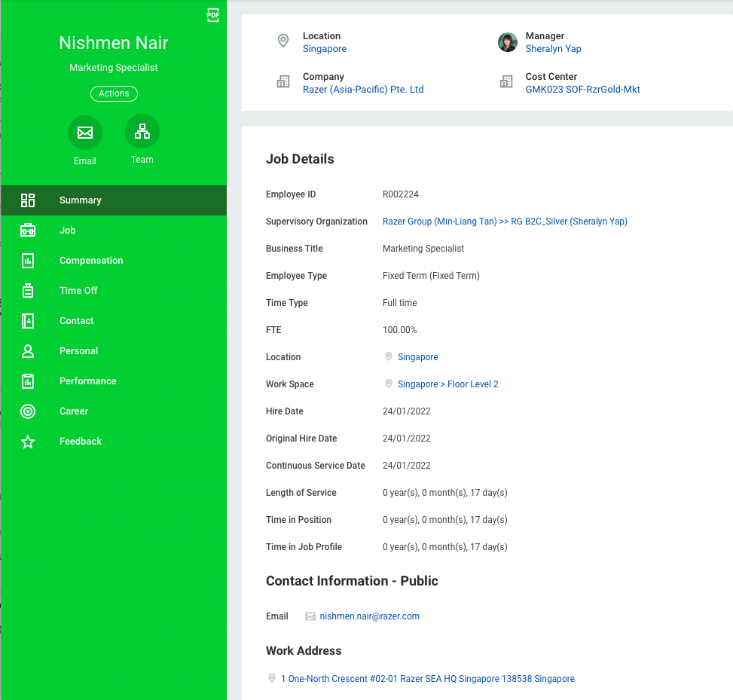
Task: Click Singapore link in Job Details Location
Action: [x=417, y=356]
